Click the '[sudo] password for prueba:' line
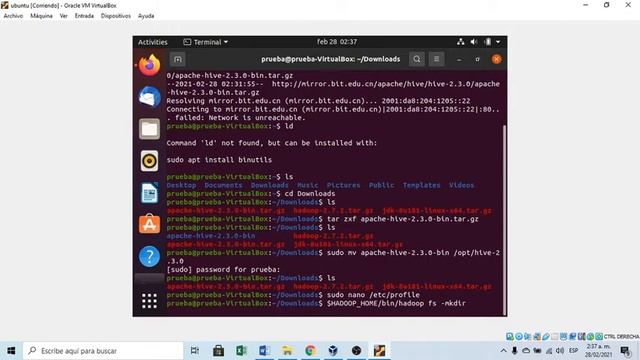Viewport: 640px width, 360px height. 223,269
